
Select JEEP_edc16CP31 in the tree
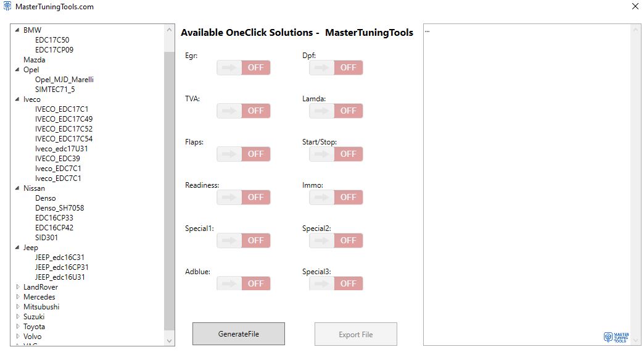62,267
